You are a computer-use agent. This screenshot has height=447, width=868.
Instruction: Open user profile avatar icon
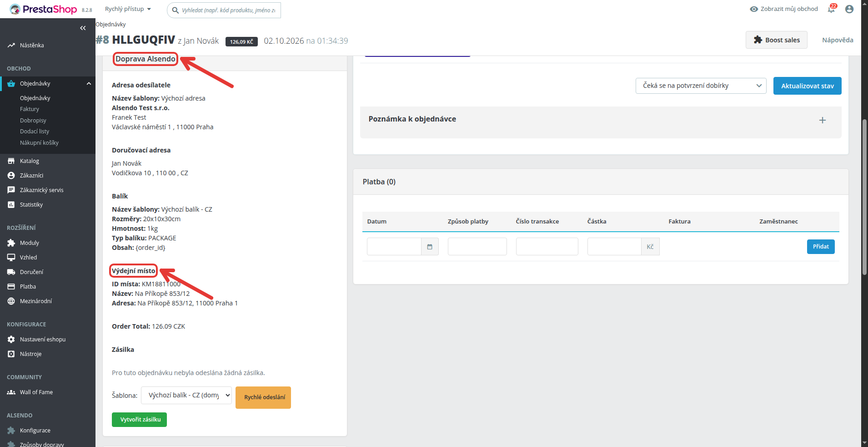click(x=849, y=9)
